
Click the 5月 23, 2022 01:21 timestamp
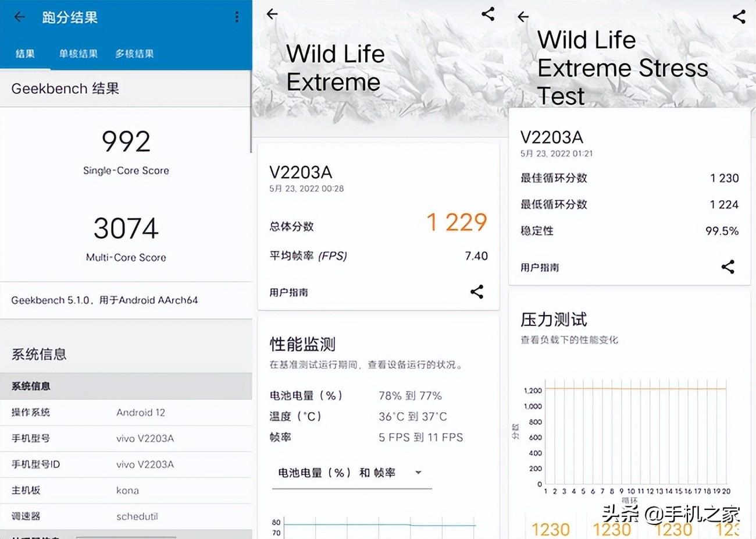point(557,154)
